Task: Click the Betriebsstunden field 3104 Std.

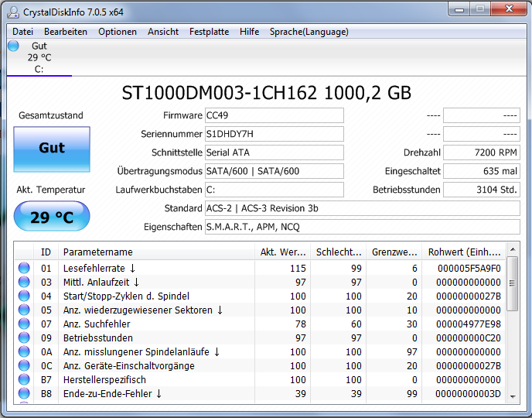Action: click(482, 190)
